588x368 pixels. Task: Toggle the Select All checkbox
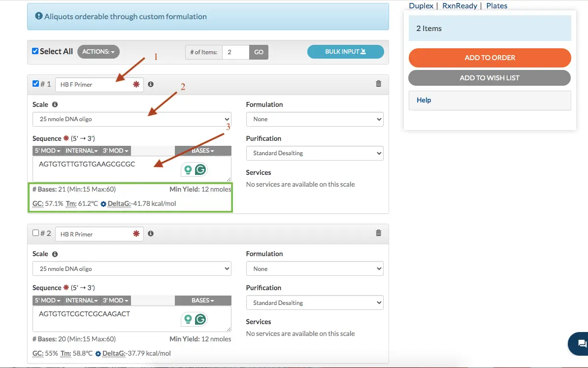coord(34,51)
